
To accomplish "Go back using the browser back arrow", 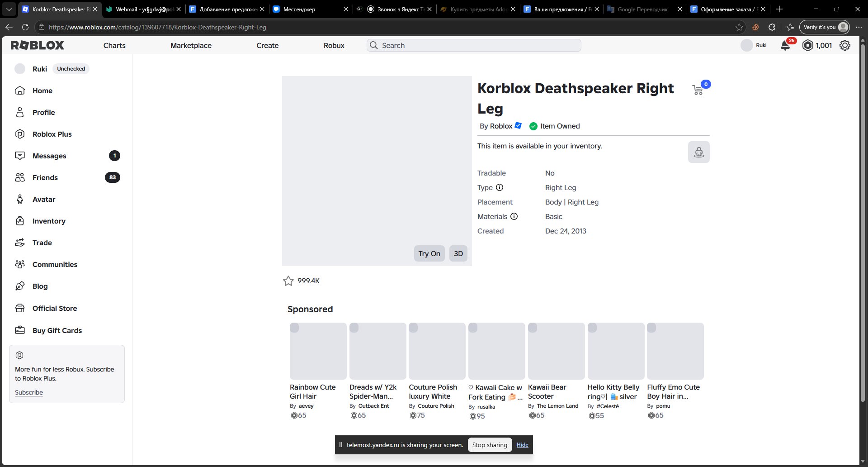I will 9,27.
